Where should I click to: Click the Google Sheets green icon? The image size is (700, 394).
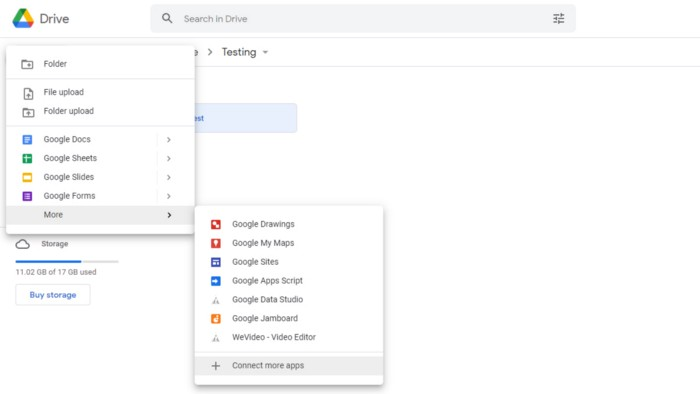27,158
